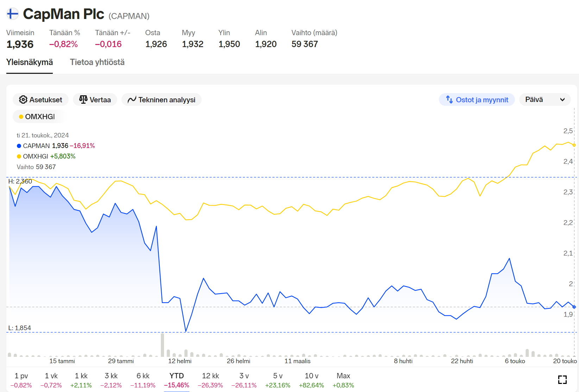The width and height of the screenshot is (579, 392).
Task: Select the 1 vk time range
Action: [51, 380]
